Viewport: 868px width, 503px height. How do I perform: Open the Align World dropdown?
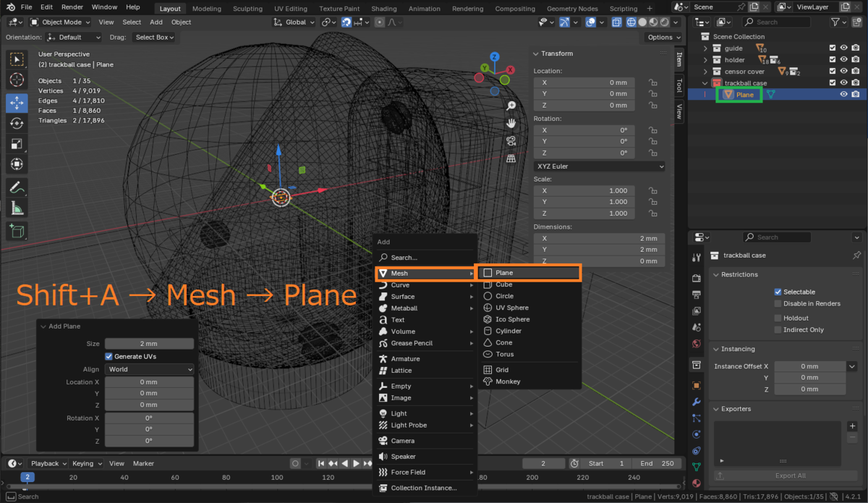(149, 369)
